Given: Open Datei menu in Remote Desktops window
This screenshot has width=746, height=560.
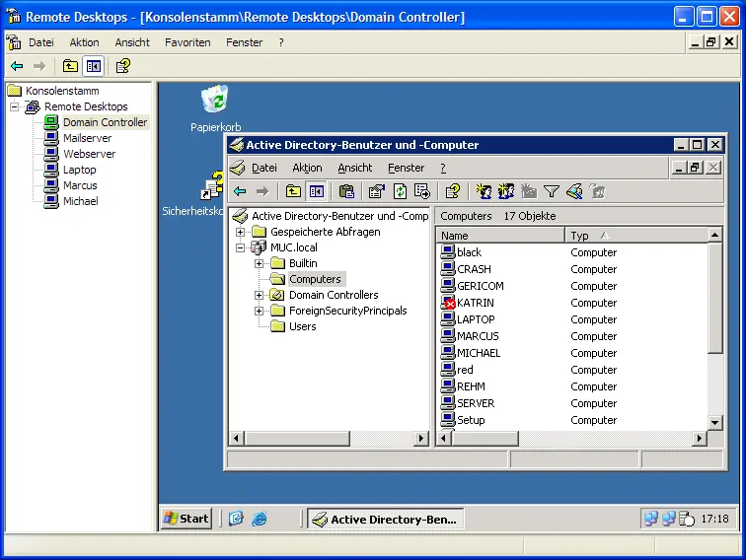Looking at the screenshot, I should 40,42.
